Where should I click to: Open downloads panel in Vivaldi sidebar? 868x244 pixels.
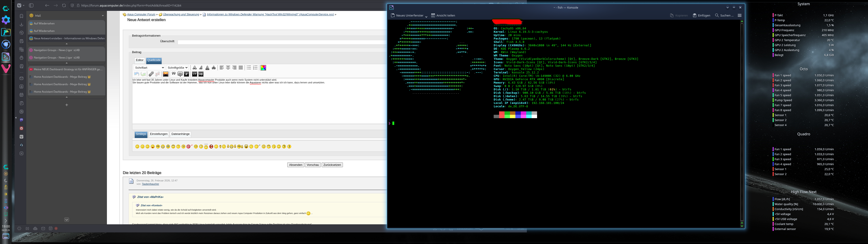[21, 24]
